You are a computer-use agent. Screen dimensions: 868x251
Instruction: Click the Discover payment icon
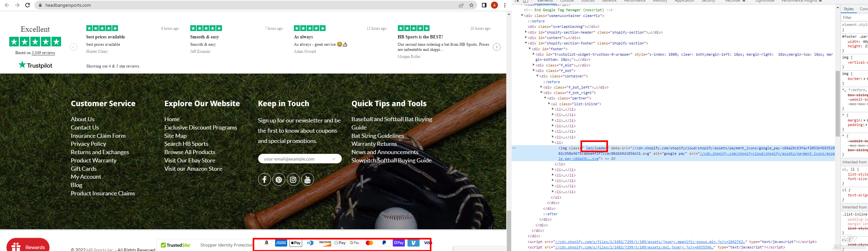tap(325, 243)
